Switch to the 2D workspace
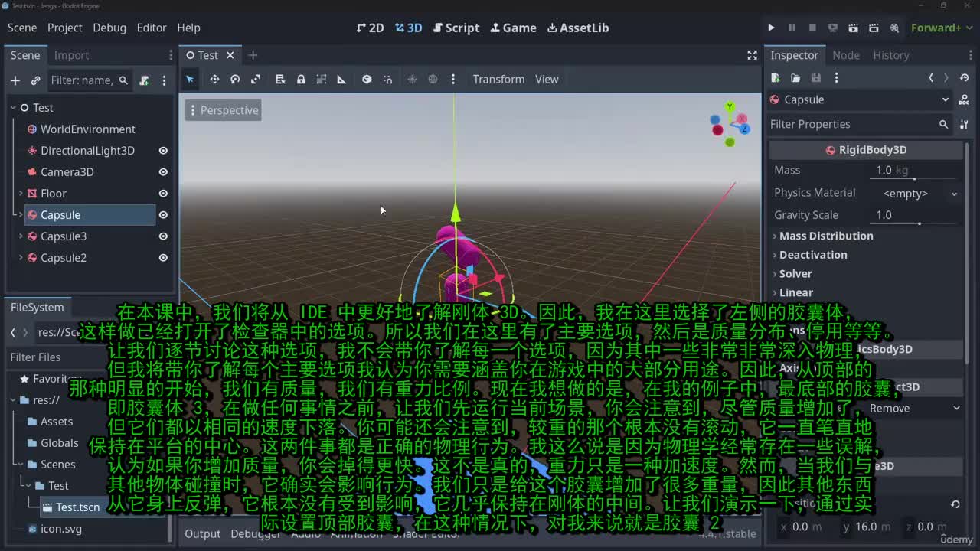This screenshot has height=551, width=980. [x=371, y=28]
